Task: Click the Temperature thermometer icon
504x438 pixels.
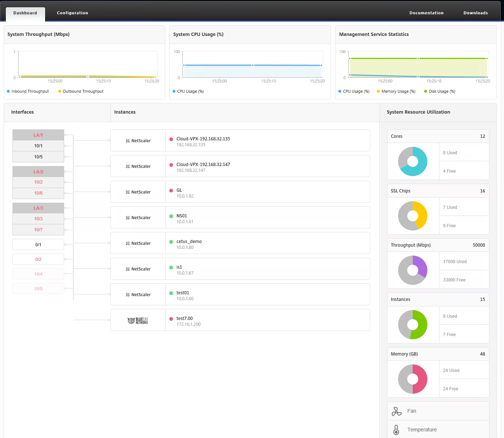Action: (x=396, y=430)
